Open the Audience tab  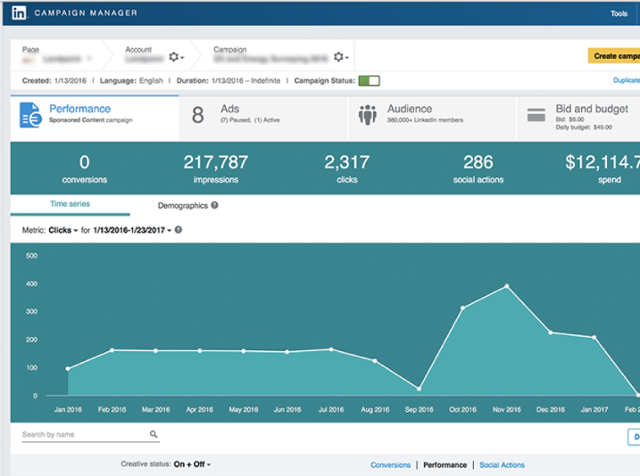click(x=432, y=118)
